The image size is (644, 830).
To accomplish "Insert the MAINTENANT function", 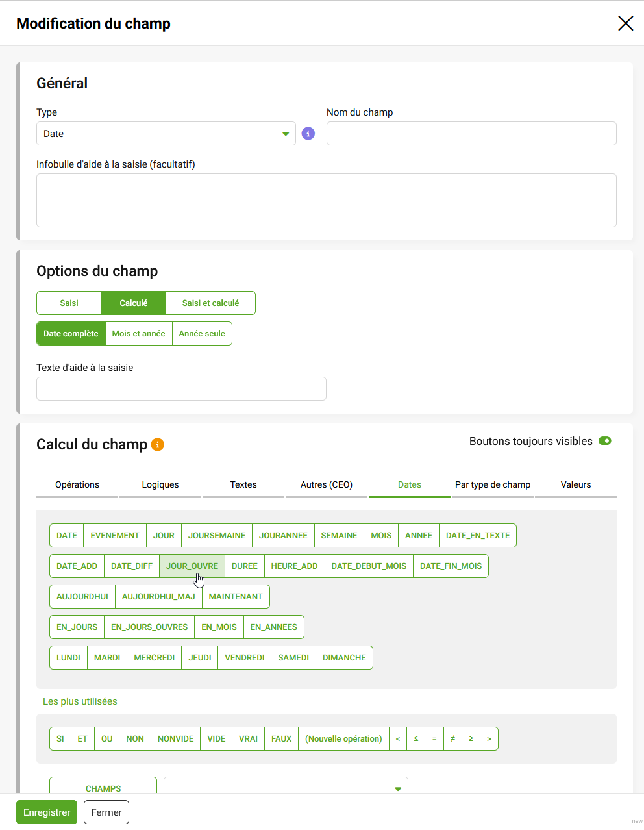I will coord(236,597).
